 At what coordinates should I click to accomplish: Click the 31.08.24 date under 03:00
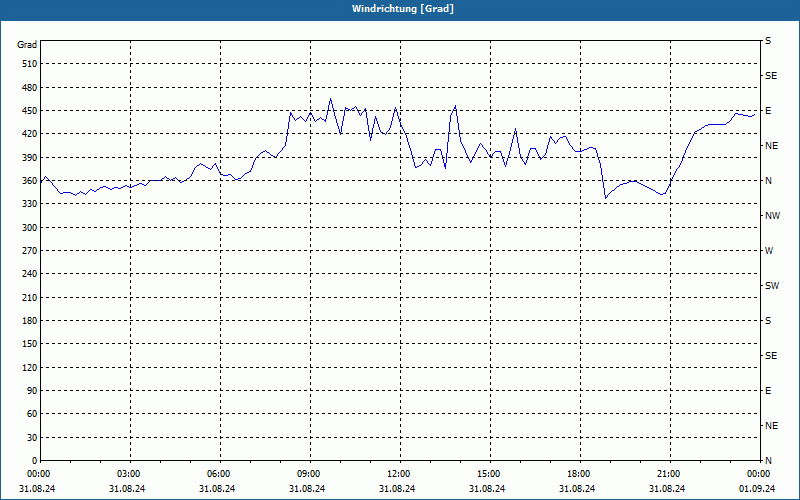[x=127, y=489]
